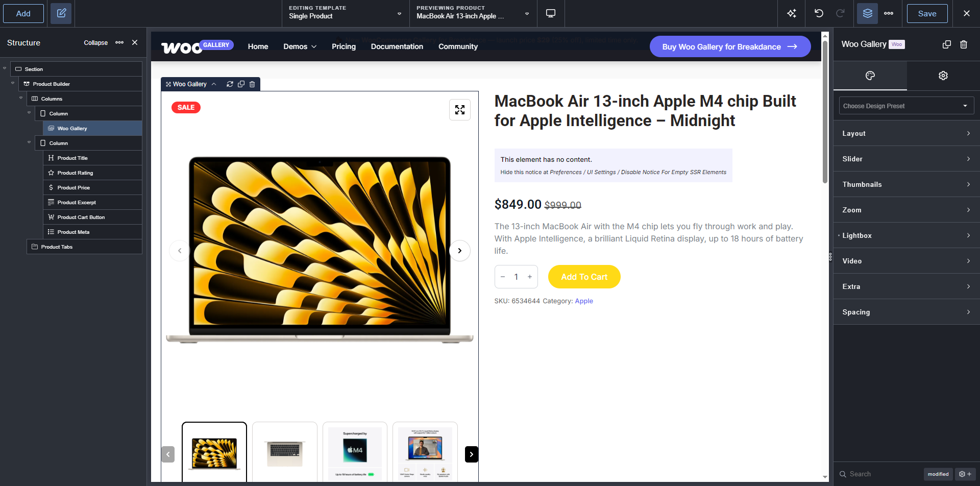Open Community in site navigation
Screen dimensions: 980x486
458,46
